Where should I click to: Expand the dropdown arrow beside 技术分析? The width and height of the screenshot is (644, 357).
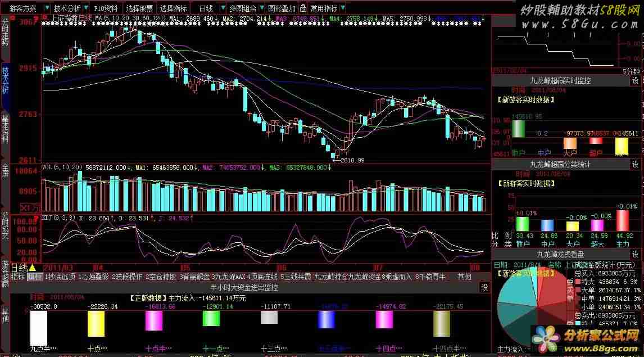[86, 8]
